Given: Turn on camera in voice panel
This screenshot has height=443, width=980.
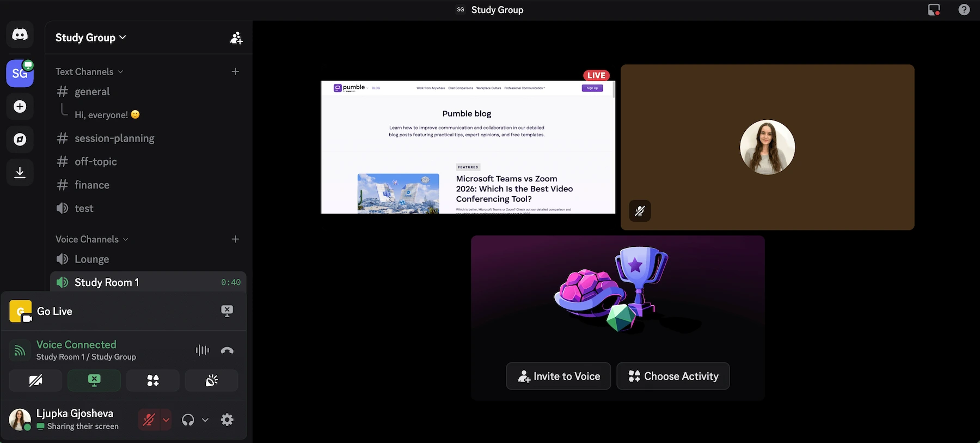Looking at the screenshot, I should click(35, 380).
